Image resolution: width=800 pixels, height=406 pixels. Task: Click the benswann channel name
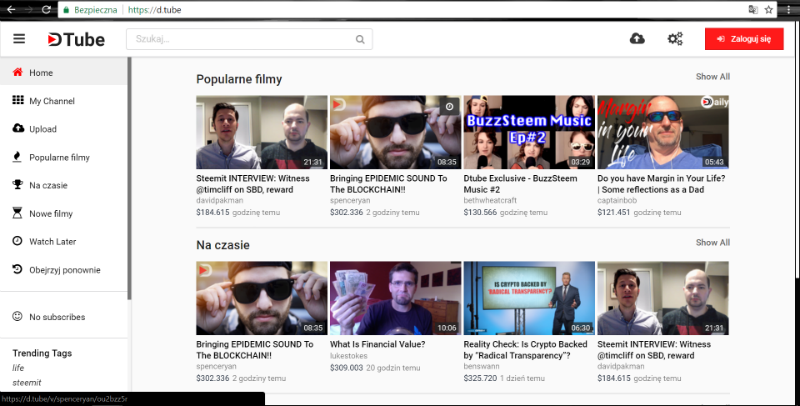(481, 366)
